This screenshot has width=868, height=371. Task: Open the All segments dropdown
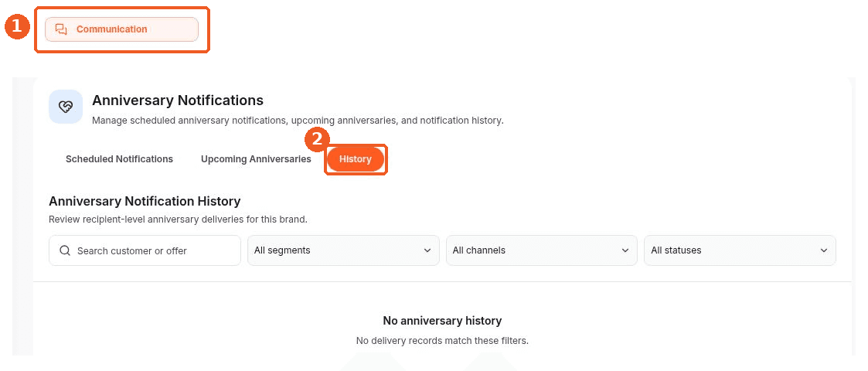point(343,250)
